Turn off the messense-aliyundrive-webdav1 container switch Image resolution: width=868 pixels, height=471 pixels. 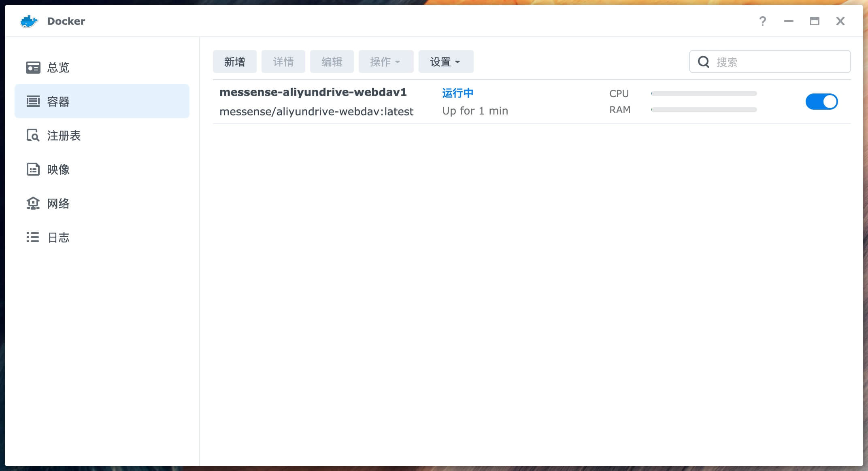point(821,102)
